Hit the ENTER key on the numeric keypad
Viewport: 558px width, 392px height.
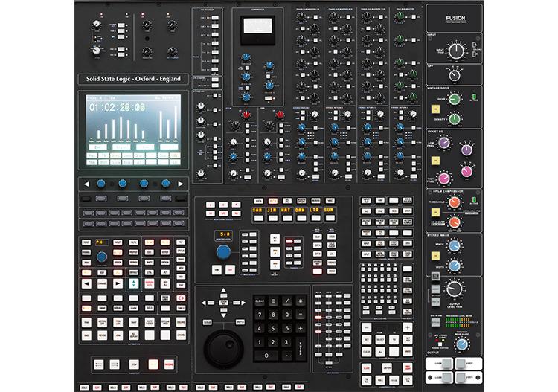tap(301, 348)
